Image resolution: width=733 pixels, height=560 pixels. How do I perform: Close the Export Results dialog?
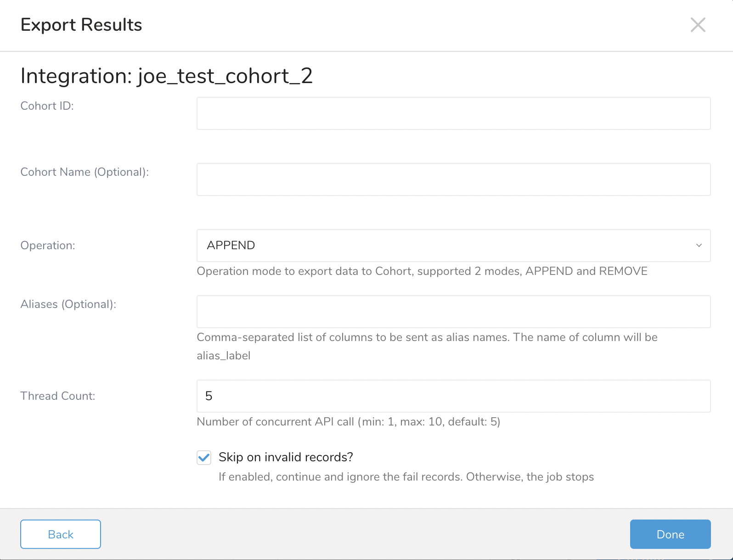[698, 25]
